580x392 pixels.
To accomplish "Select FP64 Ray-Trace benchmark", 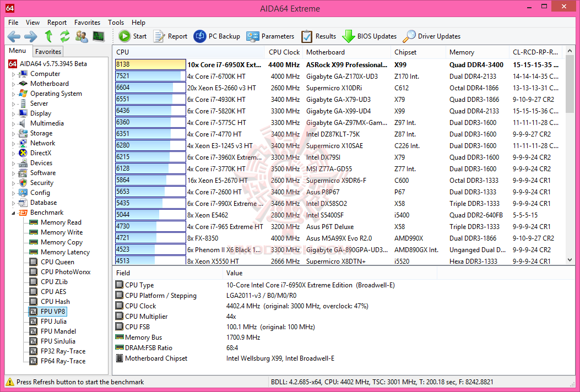I will (x=63, y=361).
